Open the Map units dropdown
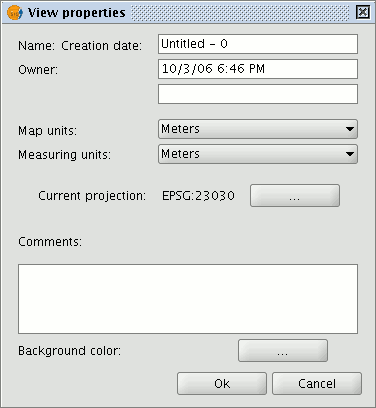The width and height of the screenshot is (376, 408). click(258, 129)
